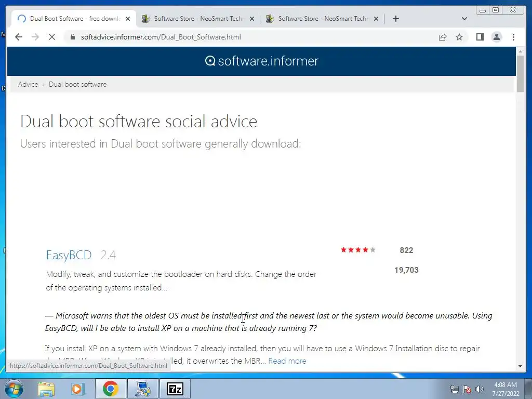
Task: Open network status tray icon
Action: coord(454,389)
